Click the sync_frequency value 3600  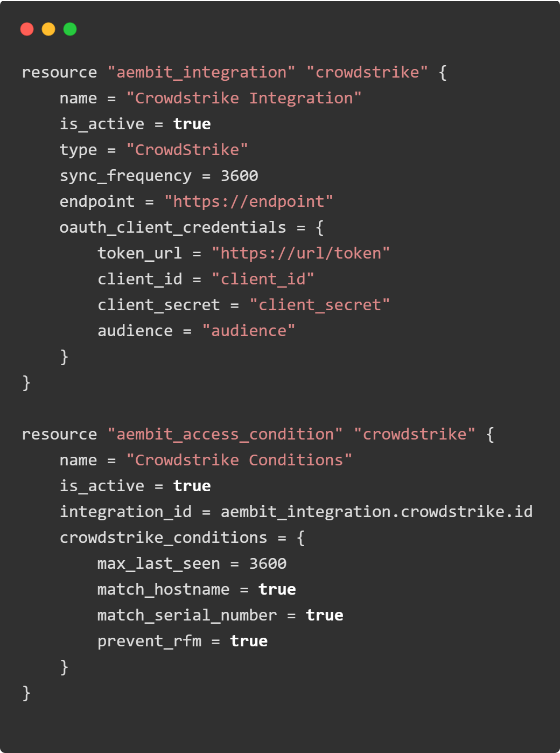pyautogui.click(x=240, y=176)
